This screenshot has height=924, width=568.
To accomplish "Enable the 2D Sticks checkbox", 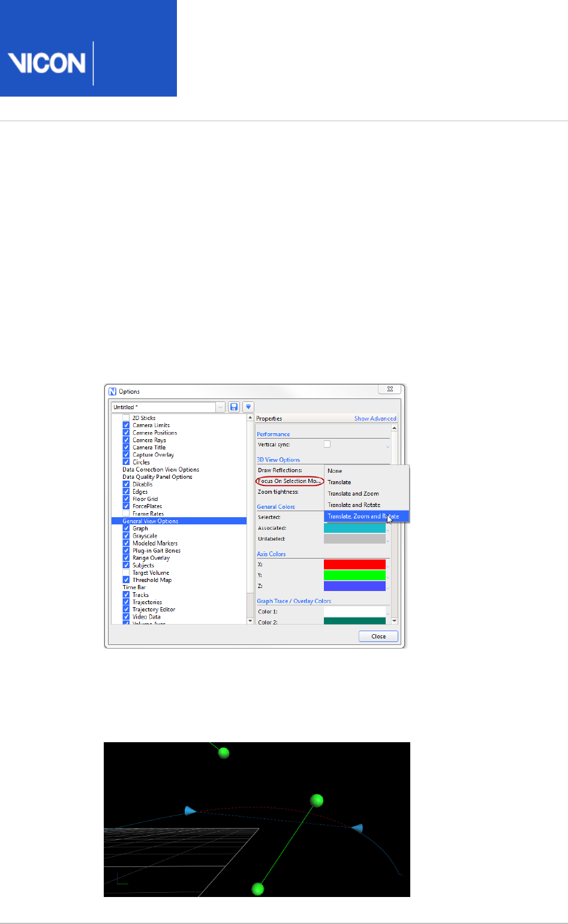I will point(126,418).
